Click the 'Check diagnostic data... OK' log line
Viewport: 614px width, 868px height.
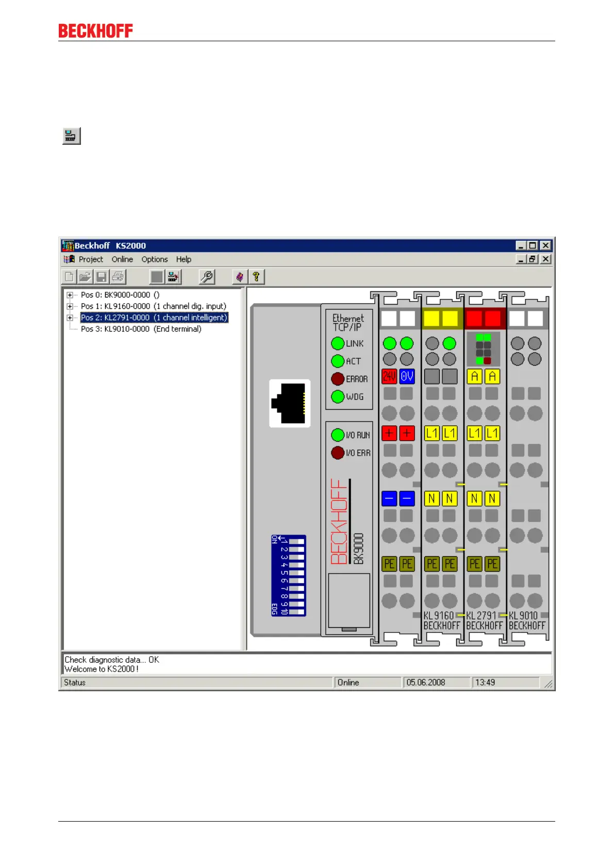[x=112, y=660]
